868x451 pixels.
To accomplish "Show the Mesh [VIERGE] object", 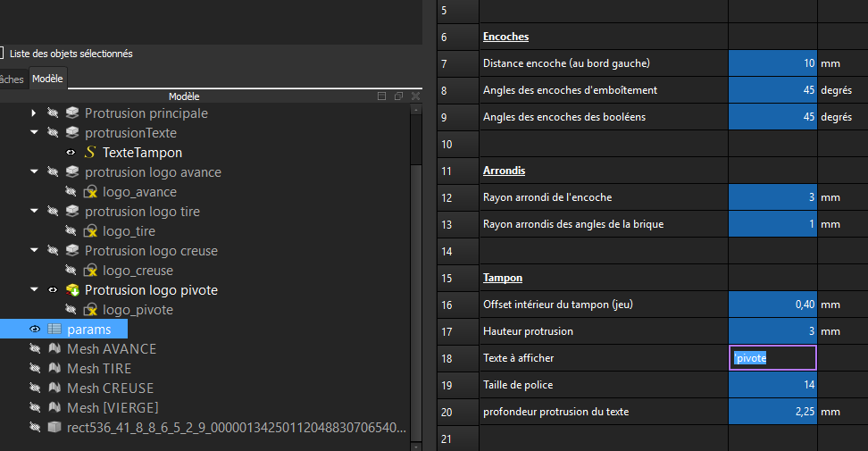I will (35, 408).
